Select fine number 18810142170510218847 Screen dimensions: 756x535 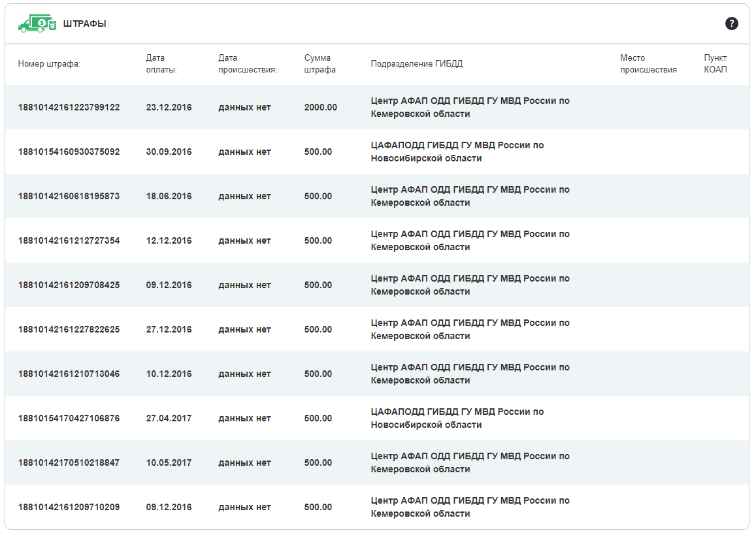point(69,462)
